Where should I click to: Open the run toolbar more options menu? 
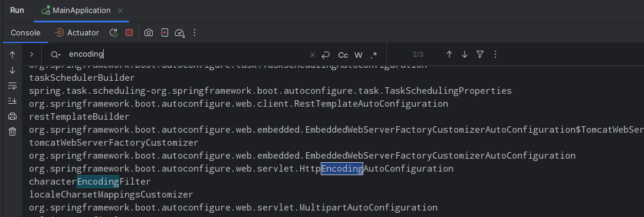[195, 32]
